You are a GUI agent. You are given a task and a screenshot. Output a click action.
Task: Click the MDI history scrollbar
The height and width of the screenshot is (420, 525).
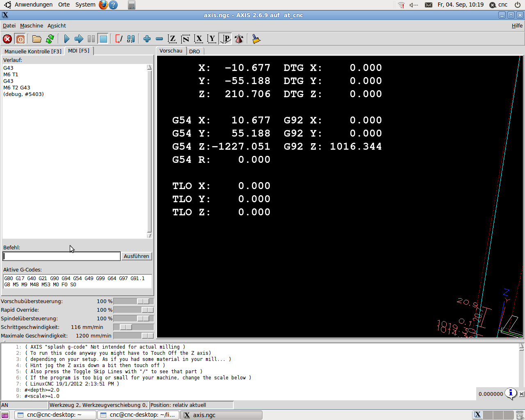pos(149,151)
